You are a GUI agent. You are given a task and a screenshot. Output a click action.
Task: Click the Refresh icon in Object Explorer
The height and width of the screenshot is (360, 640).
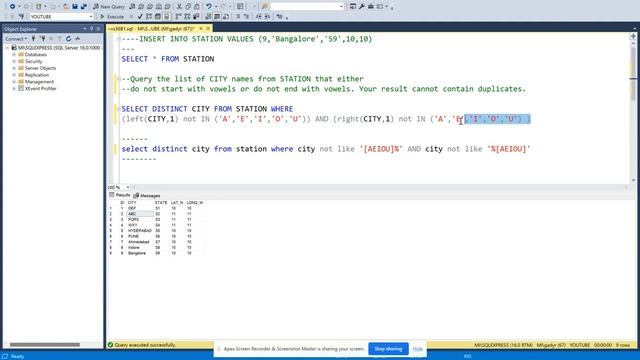[x=69, y=39]
